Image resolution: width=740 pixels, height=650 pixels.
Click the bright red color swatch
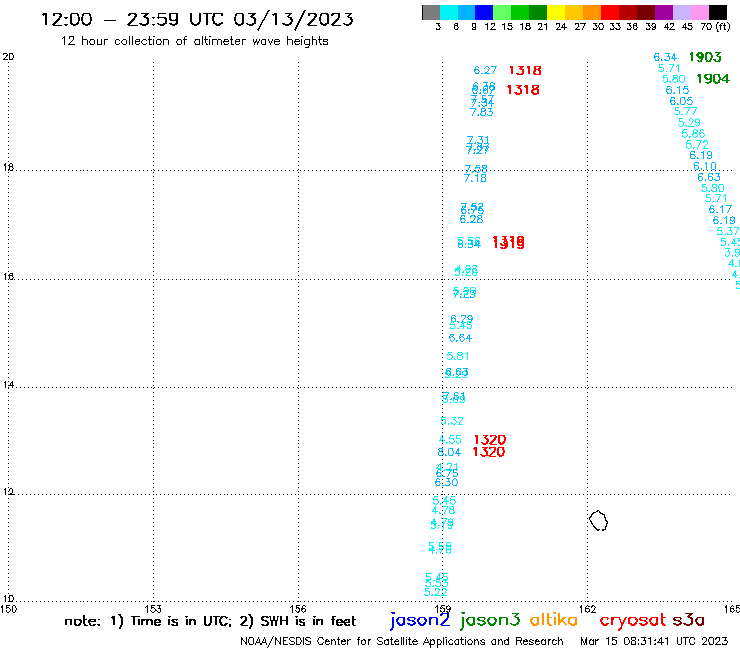point(610,12)
